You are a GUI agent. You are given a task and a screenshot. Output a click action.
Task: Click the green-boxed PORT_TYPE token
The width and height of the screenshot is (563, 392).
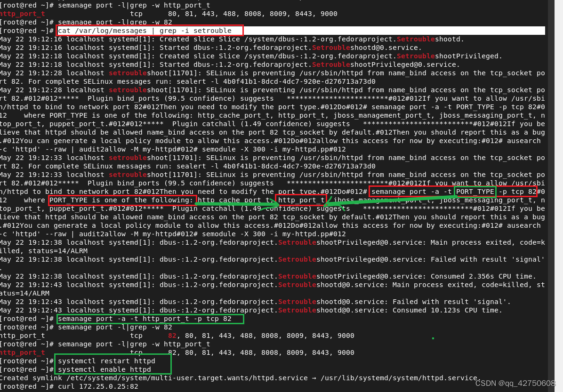click(x=475, y=192)
